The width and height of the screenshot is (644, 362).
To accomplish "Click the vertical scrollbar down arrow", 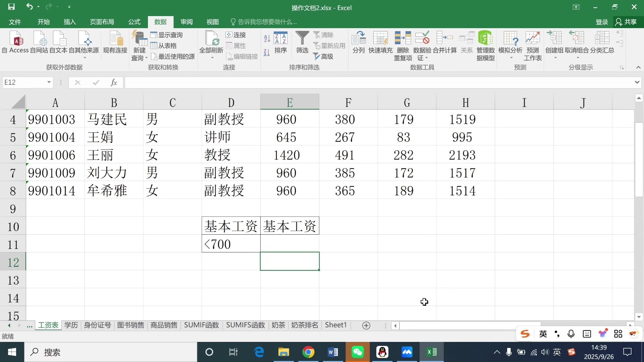I will (639, 317).
